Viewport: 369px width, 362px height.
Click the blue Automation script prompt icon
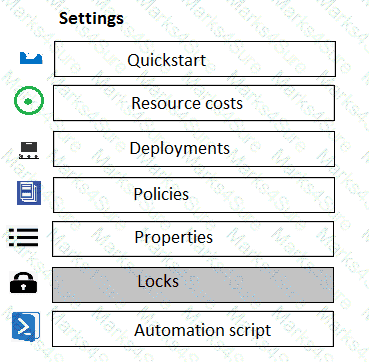click(26, 327)
